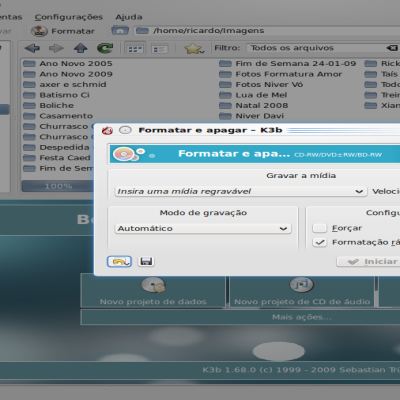
Task: Click the Iniciar button
Action: 368,262
